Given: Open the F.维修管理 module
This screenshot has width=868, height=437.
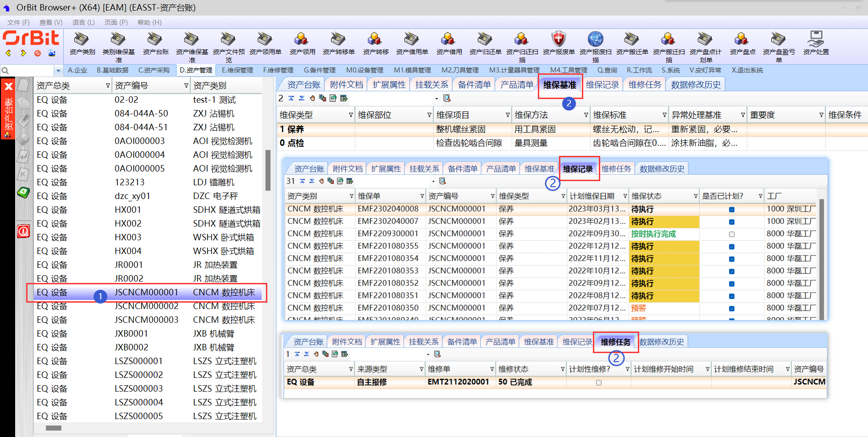Looking at the screenshot, I should 278,70.
